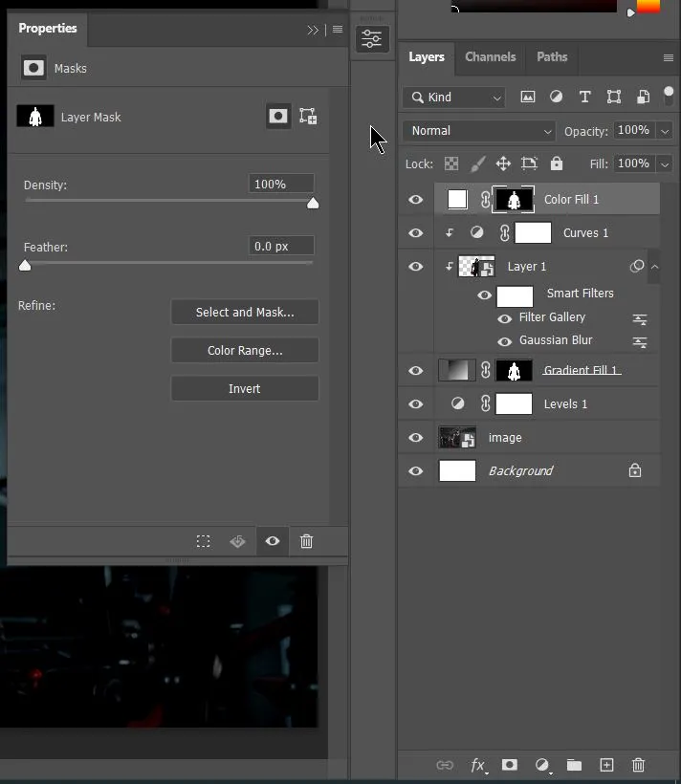Hide the Layer 1 layer
The width and height of the screenshot is (681, 784).
coord(416,267)
